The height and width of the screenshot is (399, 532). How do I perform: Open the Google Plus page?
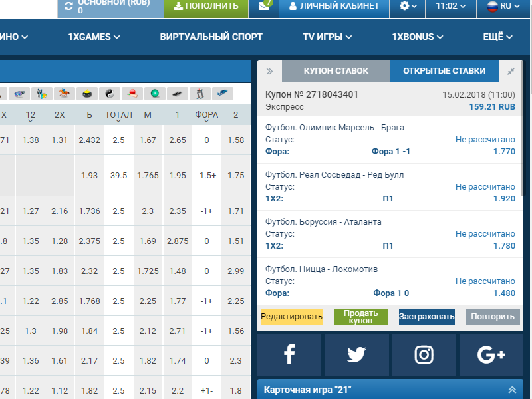click(x=491, y=355)
